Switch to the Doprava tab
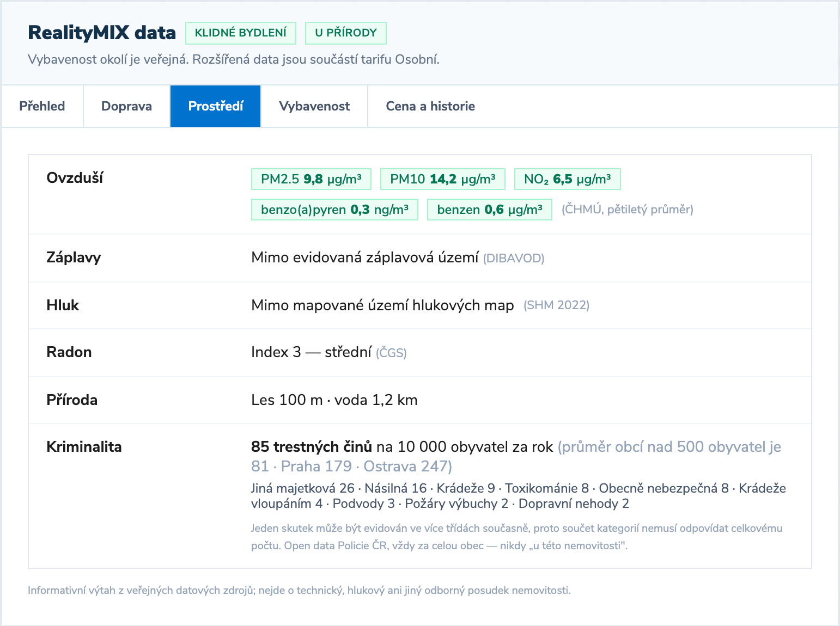The image size is (840, 626). 126,106
